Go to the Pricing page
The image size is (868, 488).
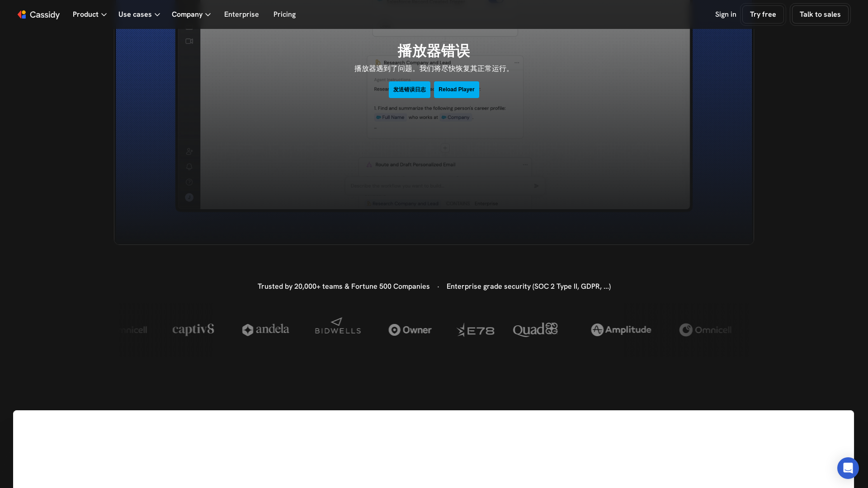point(284,14)
